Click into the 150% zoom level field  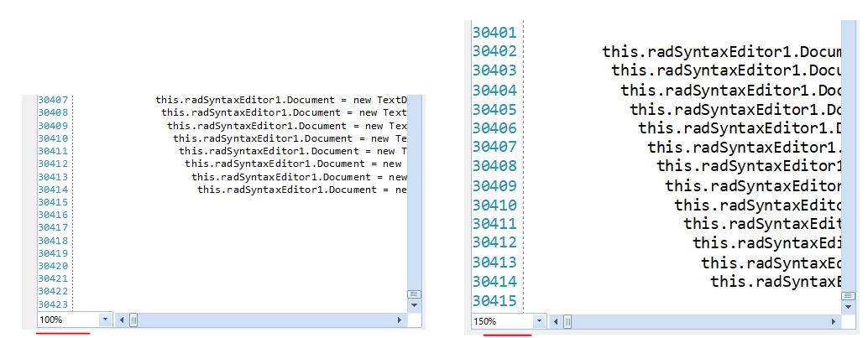point(503,321)
